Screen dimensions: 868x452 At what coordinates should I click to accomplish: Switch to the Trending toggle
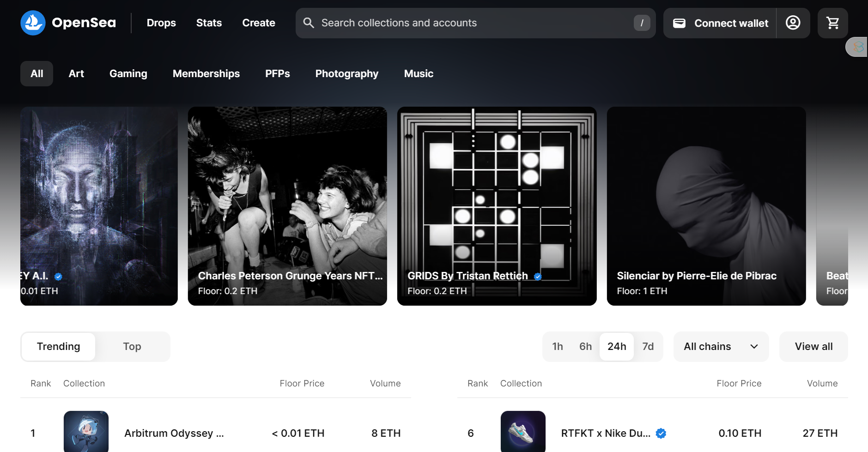[x=59, y=346]
